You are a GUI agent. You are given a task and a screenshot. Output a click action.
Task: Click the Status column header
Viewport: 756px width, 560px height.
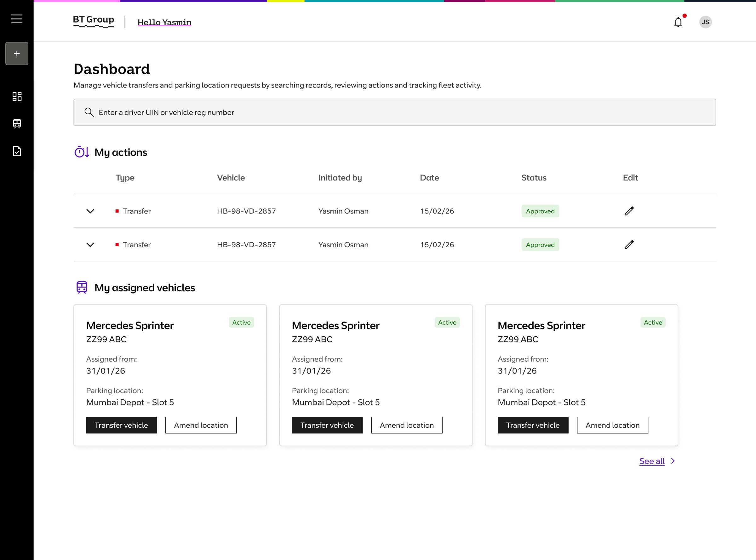pos(534,178)
